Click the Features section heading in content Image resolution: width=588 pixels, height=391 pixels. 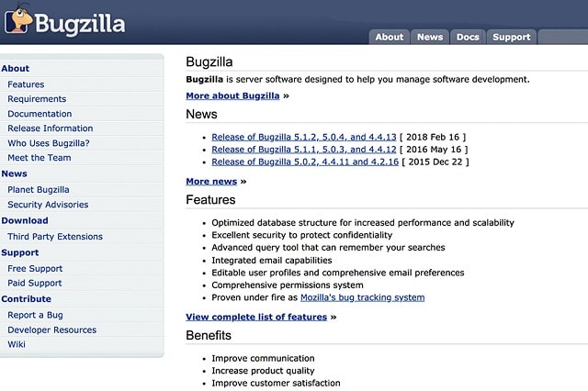tap(210, 199)
